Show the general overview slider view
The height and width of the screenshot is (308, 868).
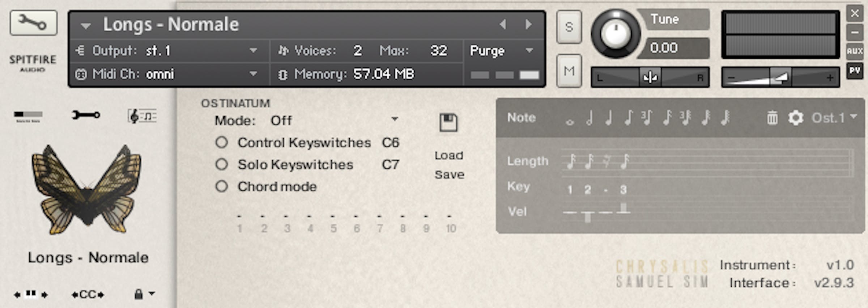[x=28, y=116]
